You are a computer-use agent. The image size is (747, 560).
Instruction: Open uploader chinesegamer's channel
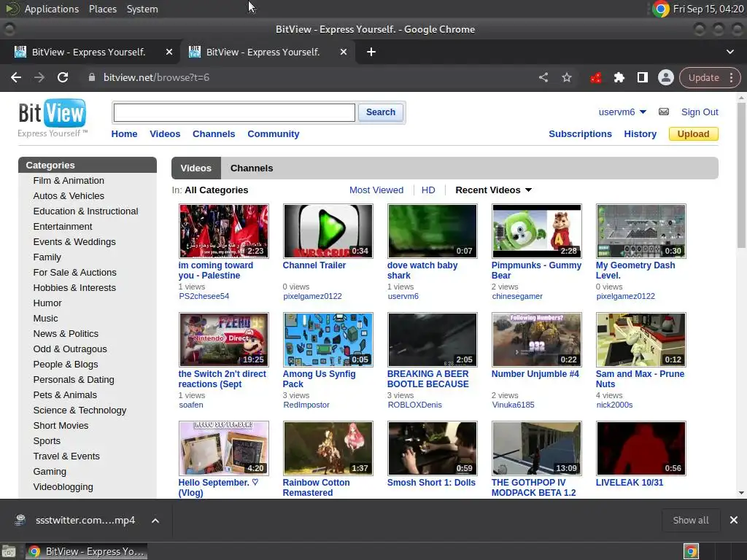[x=517, y=296]
